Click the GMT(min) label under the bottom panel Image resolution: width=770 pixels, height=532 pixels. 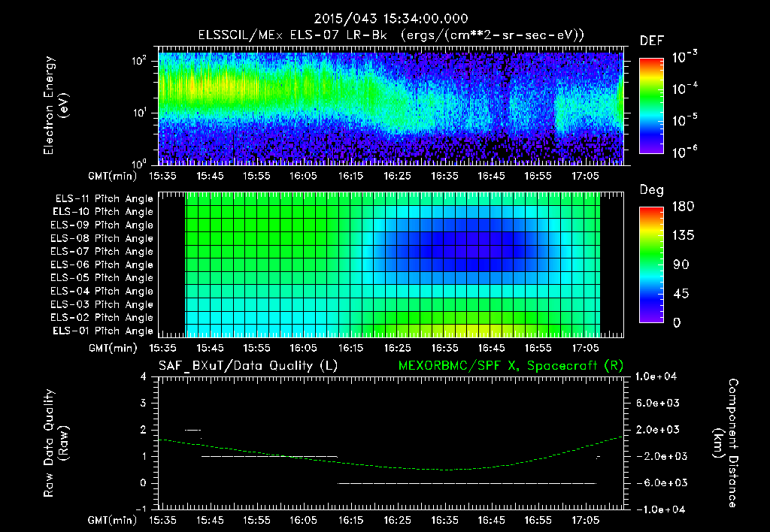113,520
